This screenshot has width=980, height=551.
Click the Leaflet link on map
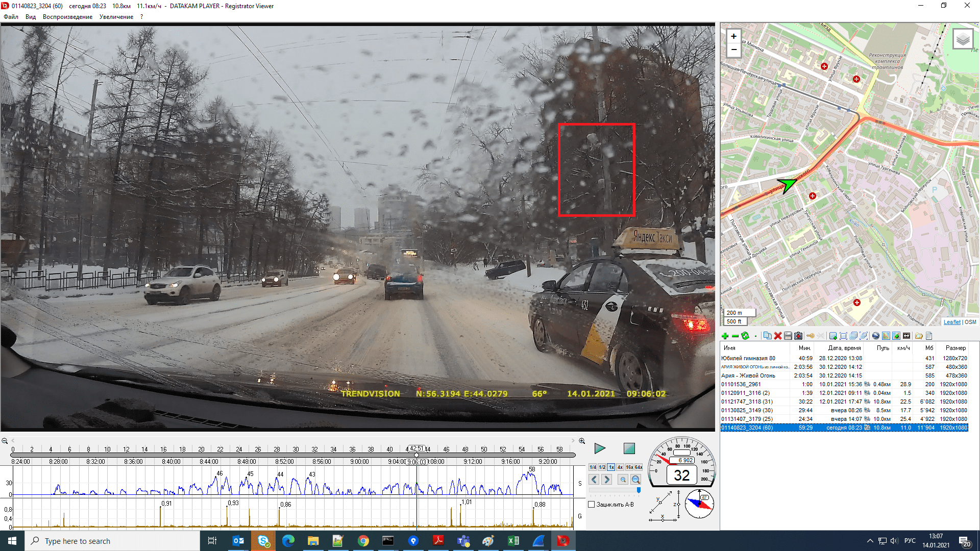(x=952, y=322)
